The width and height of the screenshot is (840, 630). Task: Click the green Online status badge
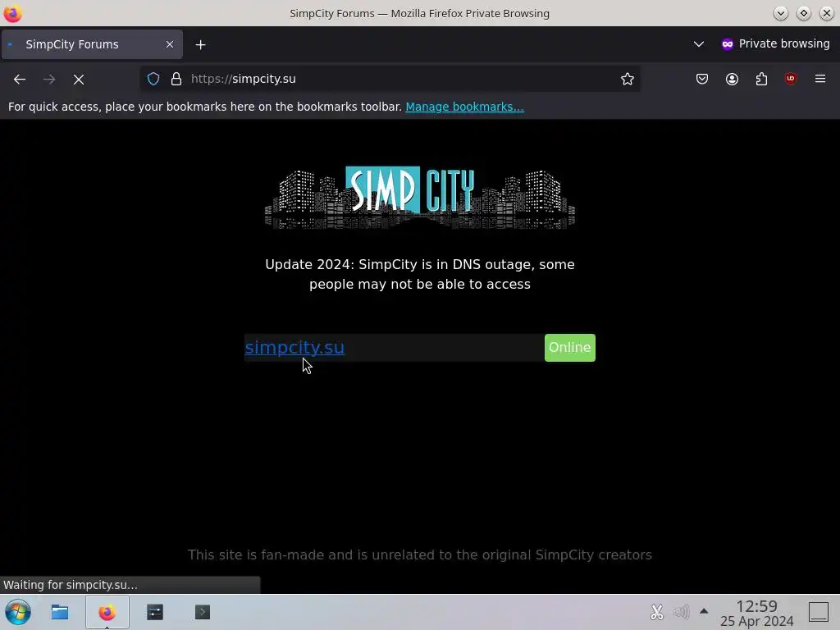point(570,348)
